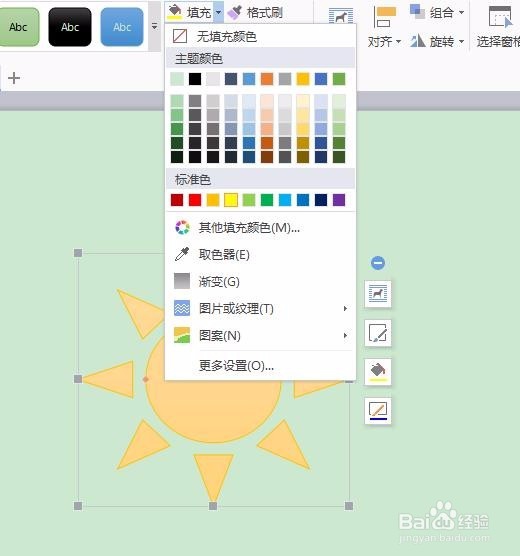Click floating shape outline icon
520x556 pixels.
click(378, 411)
